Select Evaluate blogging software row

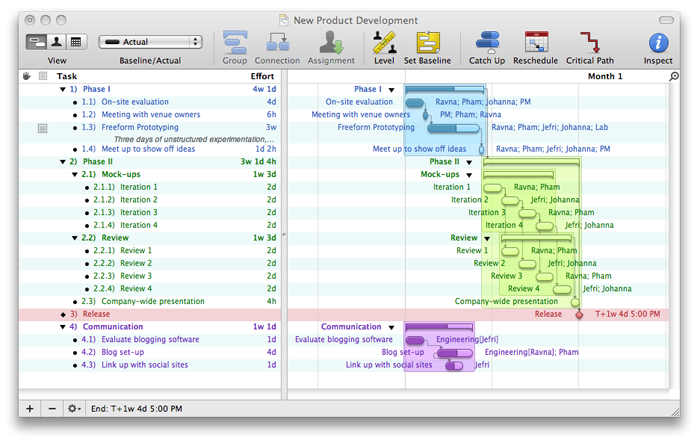pyautogui.click(x=150, y=340)
